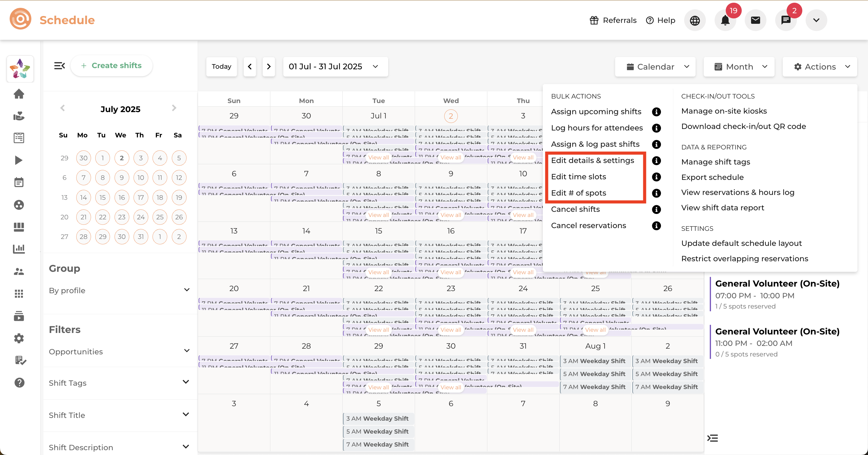Open the 3 AM Weekday Shift on Aug 5
Screen dimensions: 868x455
pos(379,418)
